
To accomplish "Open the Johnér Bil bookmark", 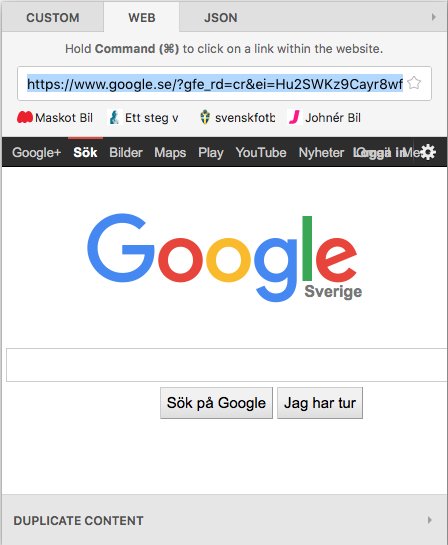I will (325, 118).
